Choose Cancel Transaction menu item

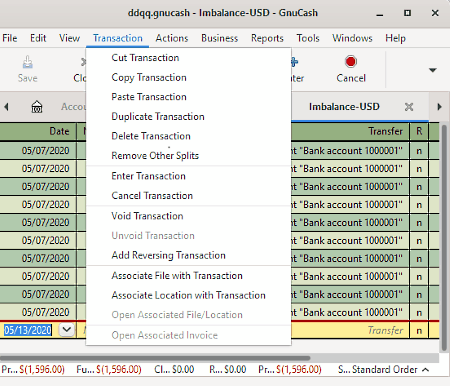click(x=188, y=196)
